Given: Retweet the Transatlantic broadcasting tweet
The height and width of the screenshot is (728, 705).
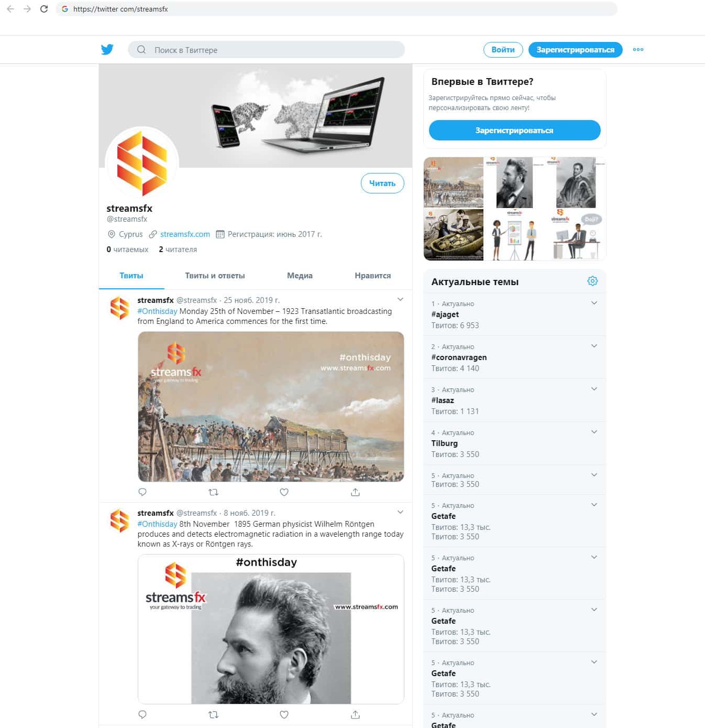Looking at the screenshot, I should coord(213,492).
